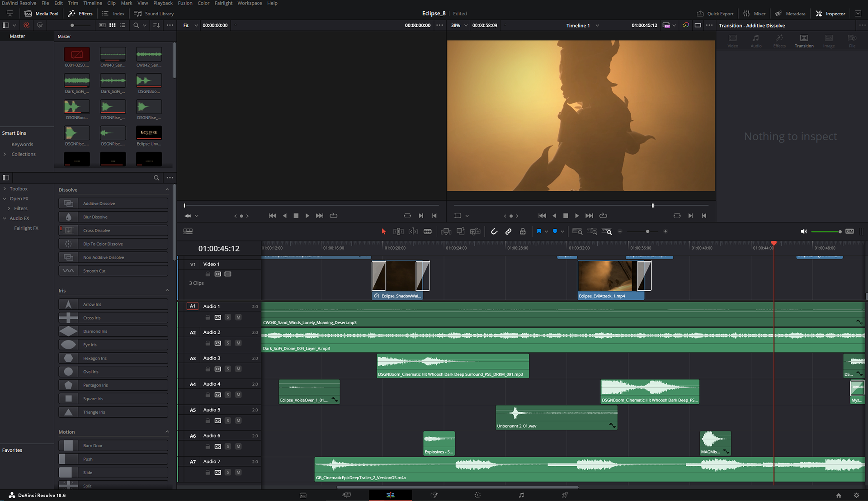This screenshot has height=501, width=868.
Task: Open the Fusion page icon
Action: coord(434,495)
